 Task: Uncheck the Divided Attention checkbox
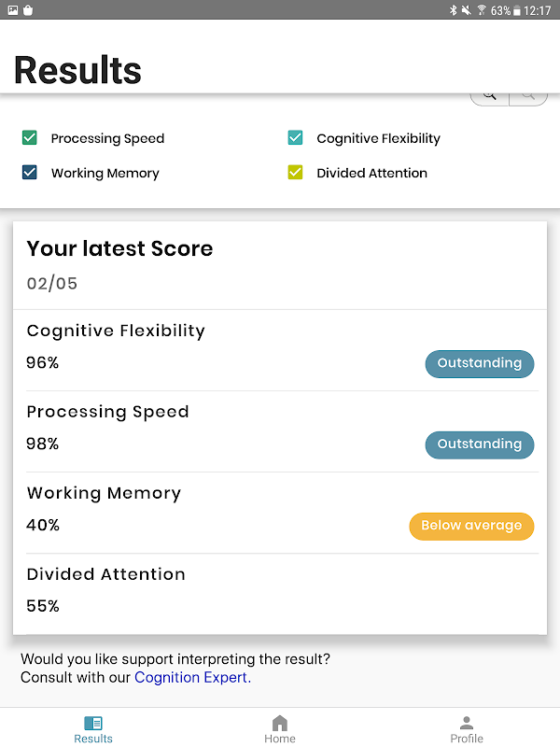296,173
